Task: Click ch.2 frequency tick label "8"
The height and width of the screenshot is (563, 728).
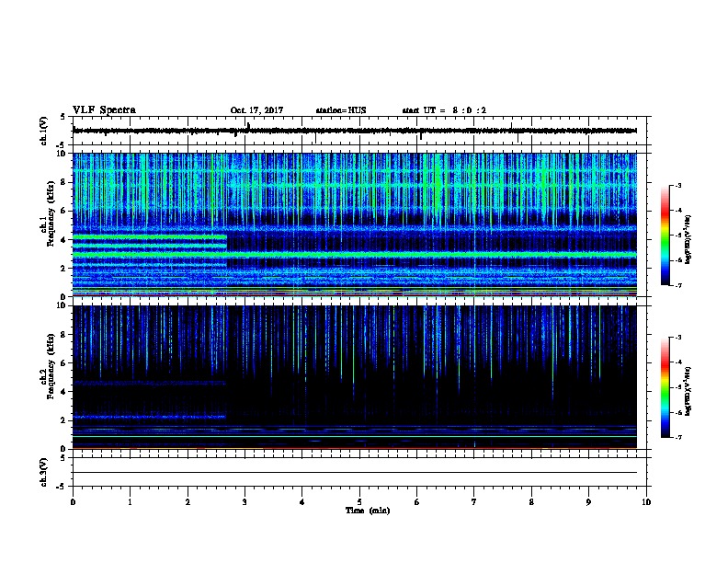Action: coord(64,335)
